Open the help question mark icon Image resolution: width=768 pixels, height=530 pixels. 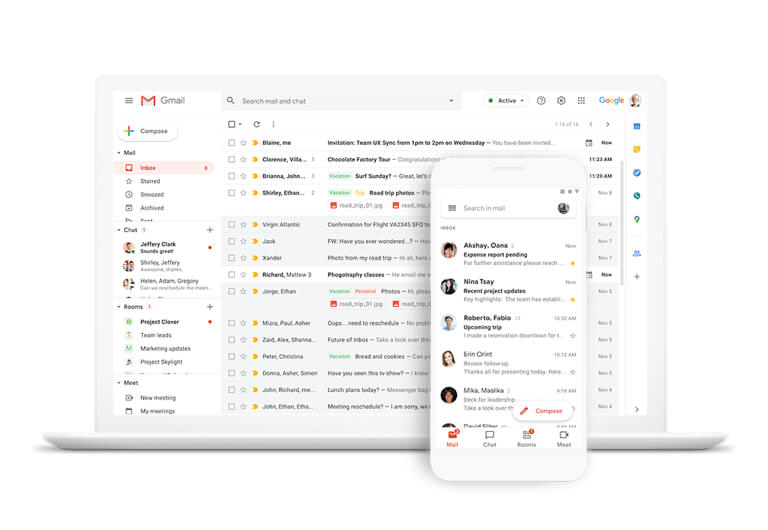click(541, 101)
